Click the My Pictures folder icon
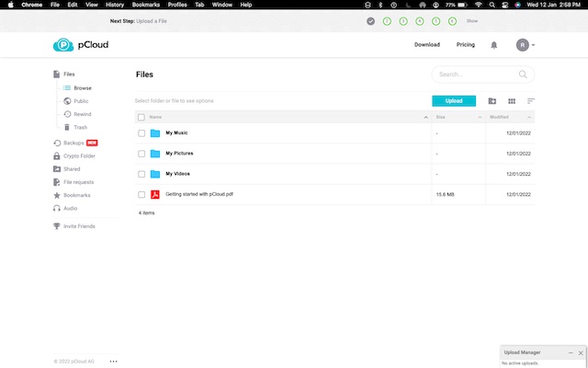Viewport: 588px width, 368px height. point(155,154)
